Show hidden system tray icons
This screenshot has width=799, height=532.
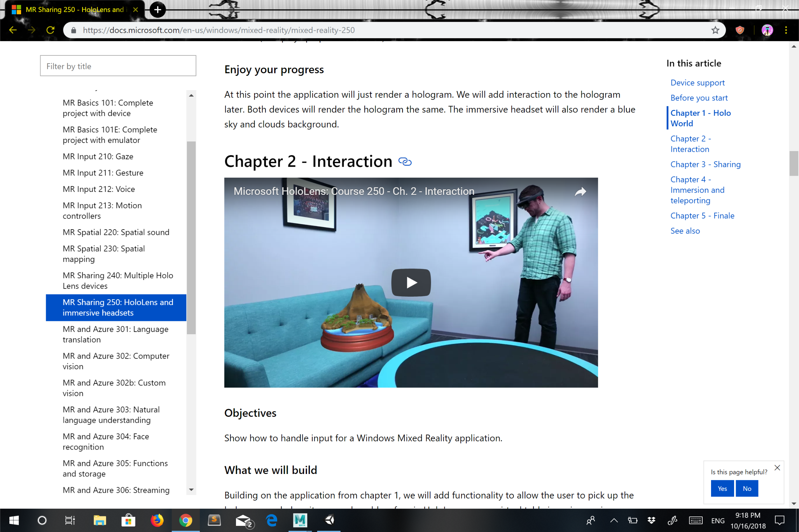pyautogui.click(x=614, y=520)
